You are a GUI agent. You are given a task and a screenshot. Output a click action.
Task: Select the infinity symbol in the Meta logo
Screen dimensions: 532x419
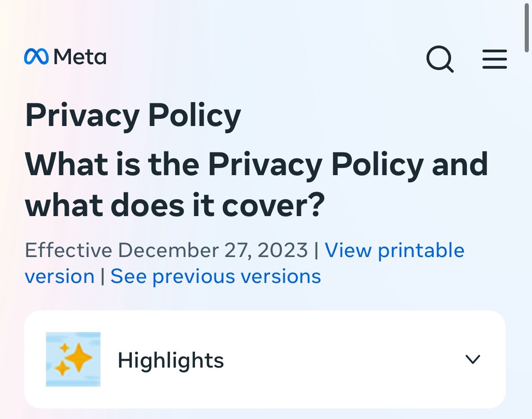pos(37,56)
